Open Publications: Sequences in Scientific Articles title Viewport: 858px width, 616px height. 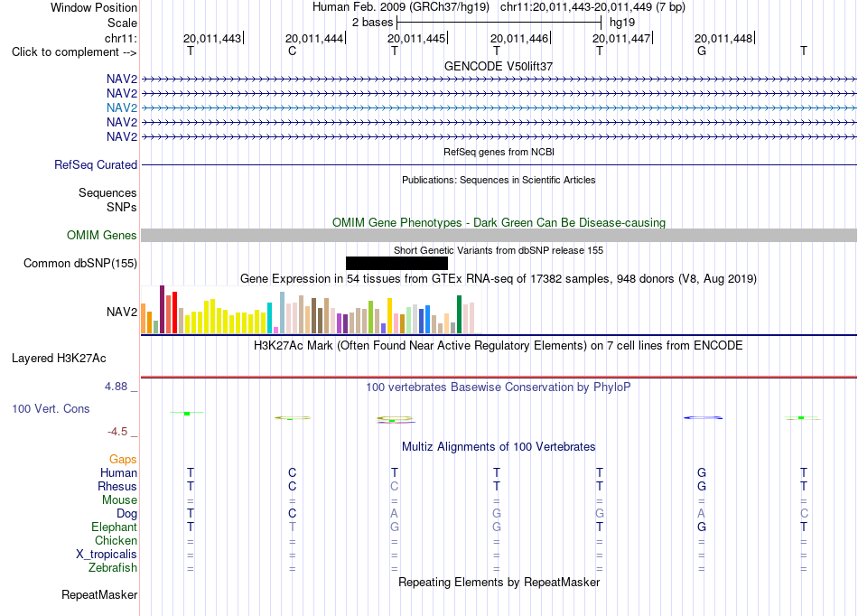tap(499, 180)
